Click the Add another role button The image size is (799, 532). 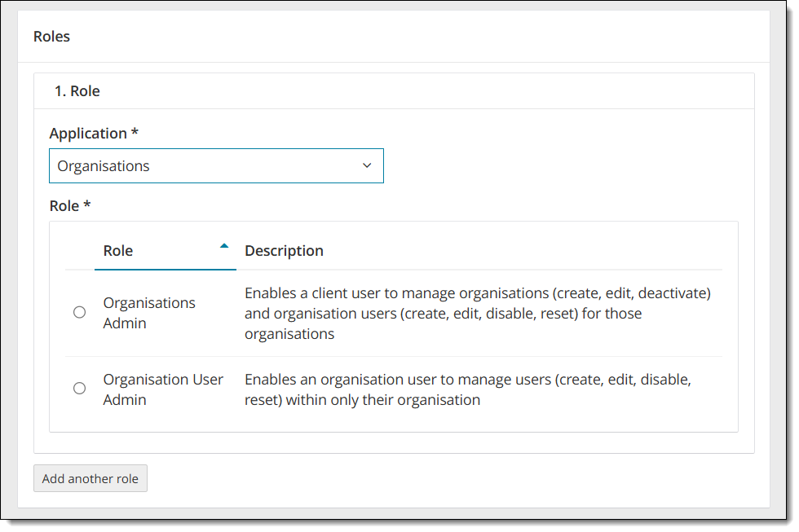pyautogui.click(x=90, y=478)
